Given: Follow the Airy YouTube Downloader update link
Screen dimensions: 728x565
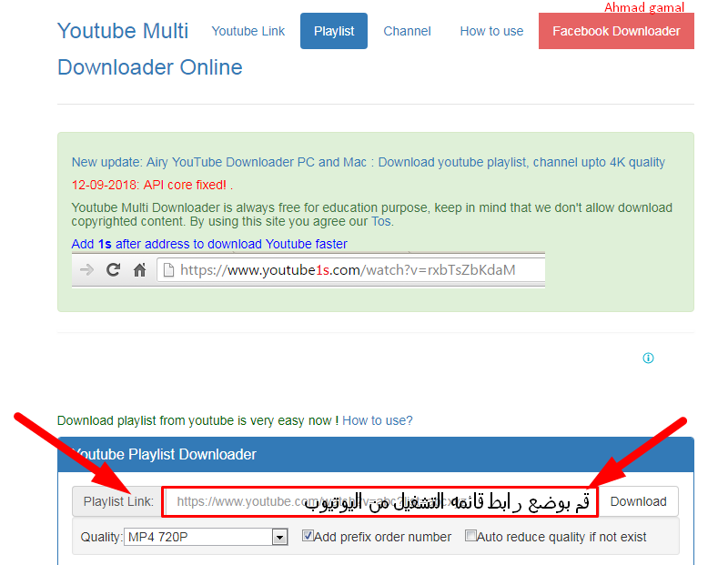Looking at the screenshot, I should pos(368,162).
